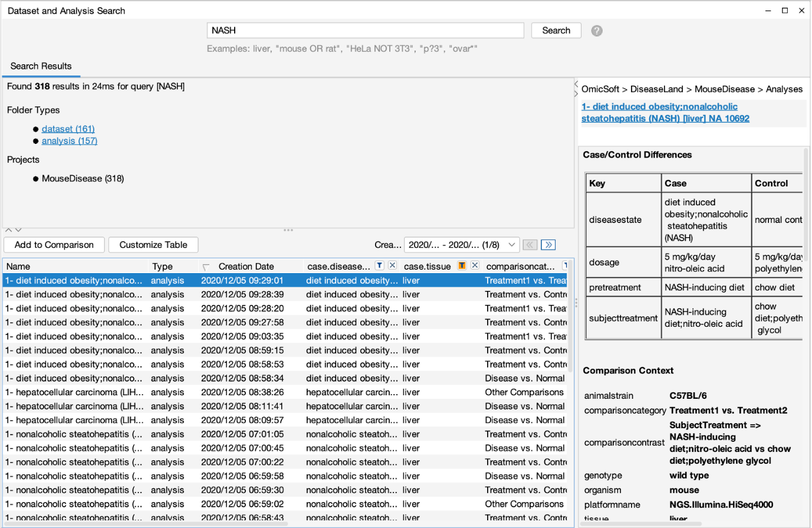Select the row created 2020/12/05 09:27:58

pos(285,322)
